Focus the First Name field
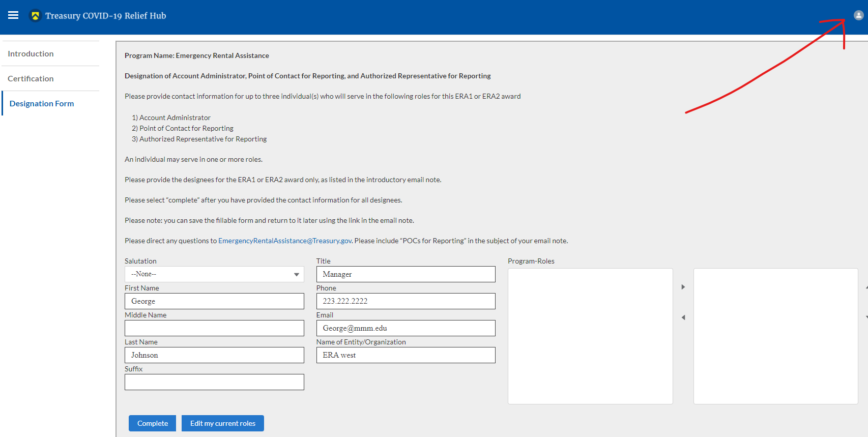The height and width of the screenshot is (437, 868). (214, 301)
